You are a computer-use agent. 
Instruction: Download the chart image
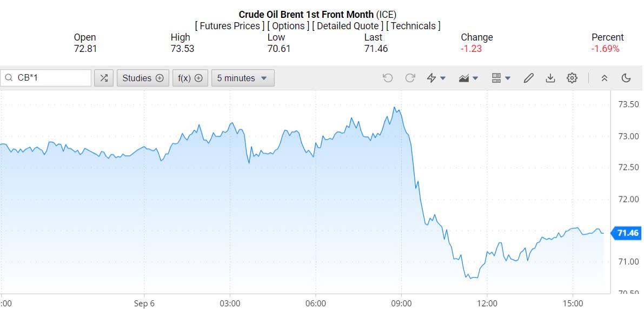click(x=550, y=78)
